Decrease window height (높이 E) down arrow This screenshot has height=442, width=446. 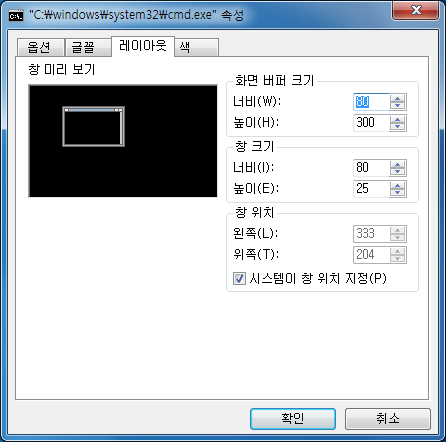click(x=397, y=193)
